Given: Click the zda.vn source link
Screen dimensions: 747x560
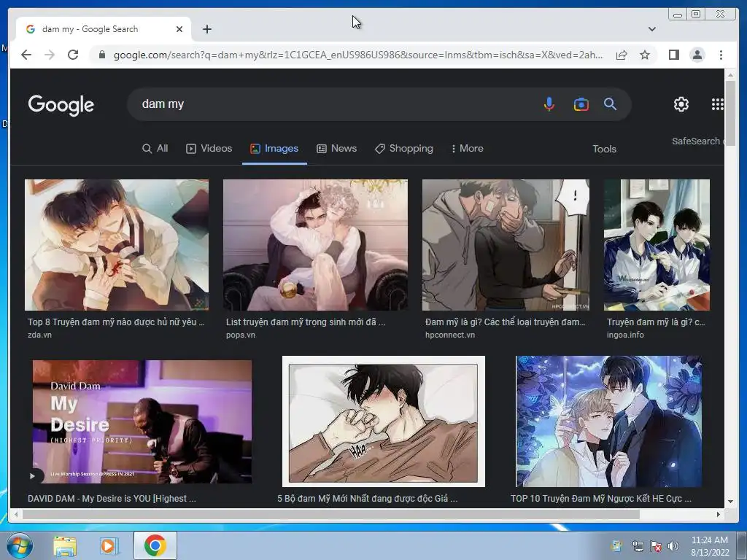Looking at the screenshot, I should pyautogui.click(x=39, y=335).
